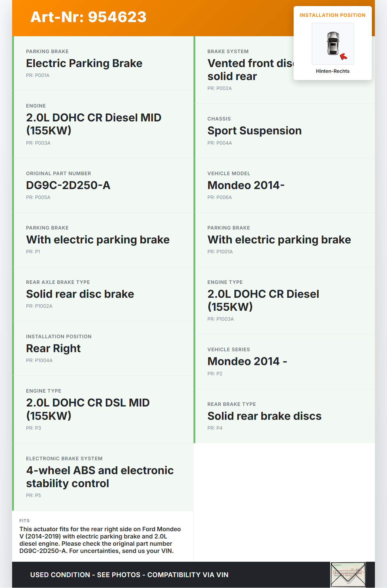Image resolution: width=387 pixels, height=588 pixels.
Task: Click the Electric Parking Brake entry
Action: (x=84, y=63)
